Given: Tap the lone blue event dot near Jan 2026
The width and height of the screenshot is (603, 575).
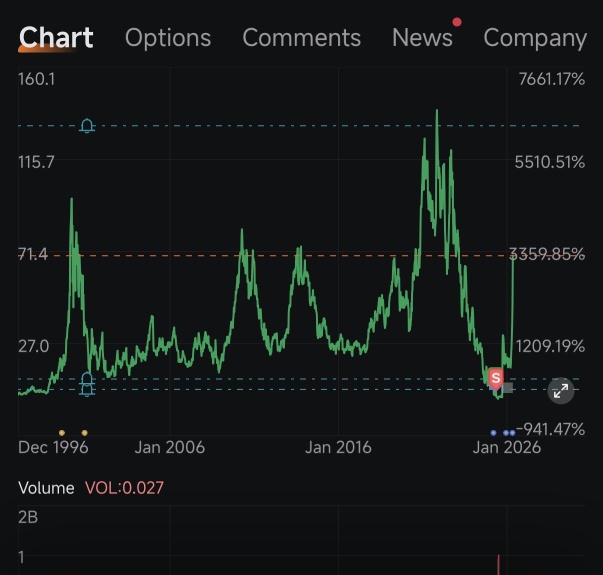Looking at the screenshot, I should click(493, 433).
